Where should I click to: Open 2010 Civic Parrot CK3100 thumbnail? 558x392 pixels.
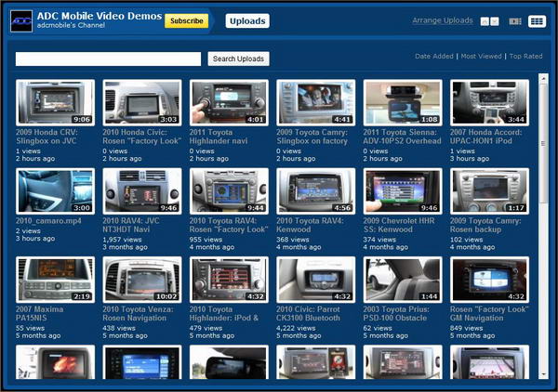pyautogui.click(x=315, y=280)
